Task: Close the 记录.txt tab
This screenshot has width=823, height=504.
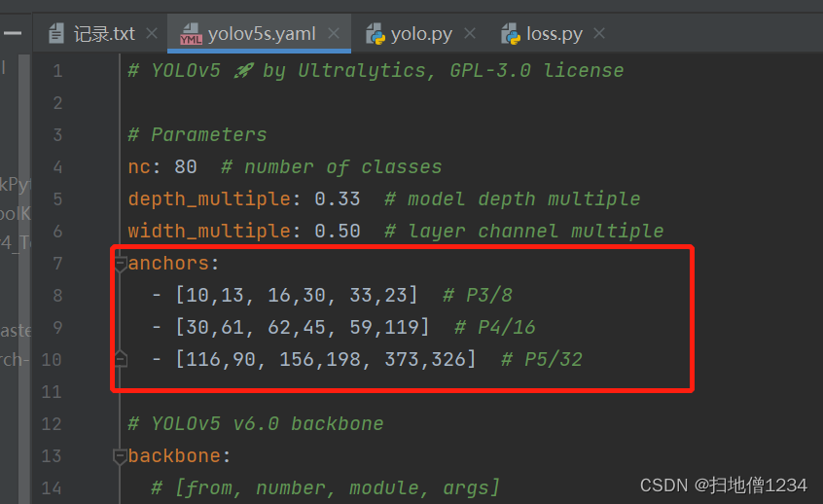Action: pyautogui.click(x=152, y=34)
